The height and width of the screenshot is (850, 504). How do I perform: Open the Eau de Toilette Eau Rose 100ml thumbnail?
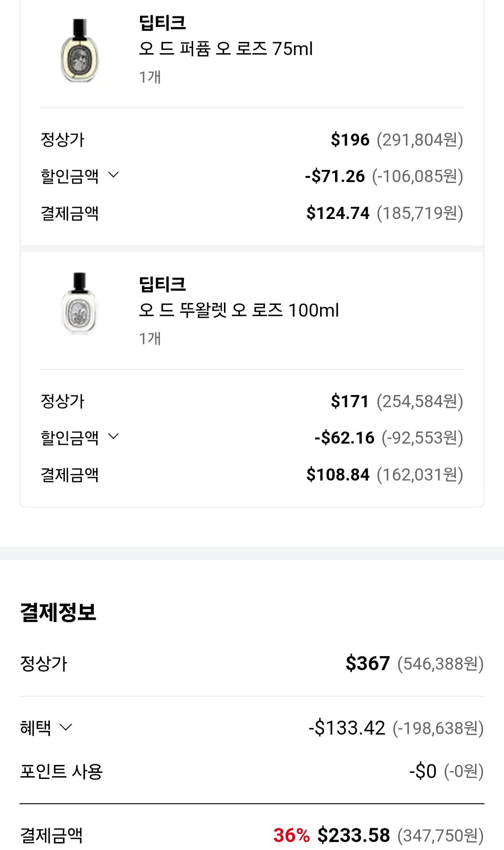pyautogui.click(x=80, y=304)
